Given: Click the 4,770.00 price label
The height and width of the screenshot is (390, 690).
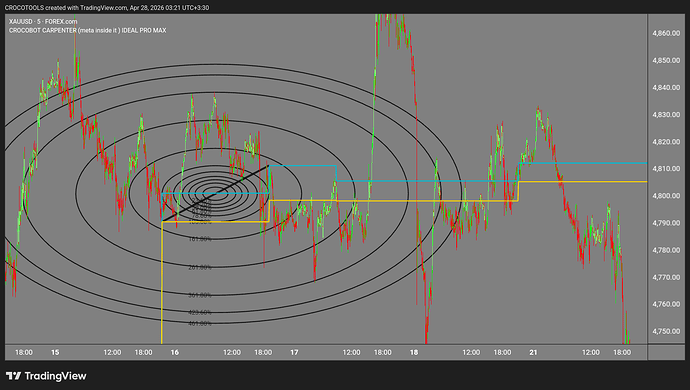Looking at the screenshot, I should pyautogui.click(x=666, y=277).
